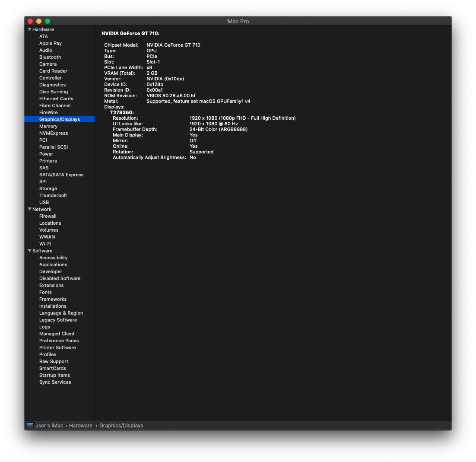Open Locations under Network

50,223
